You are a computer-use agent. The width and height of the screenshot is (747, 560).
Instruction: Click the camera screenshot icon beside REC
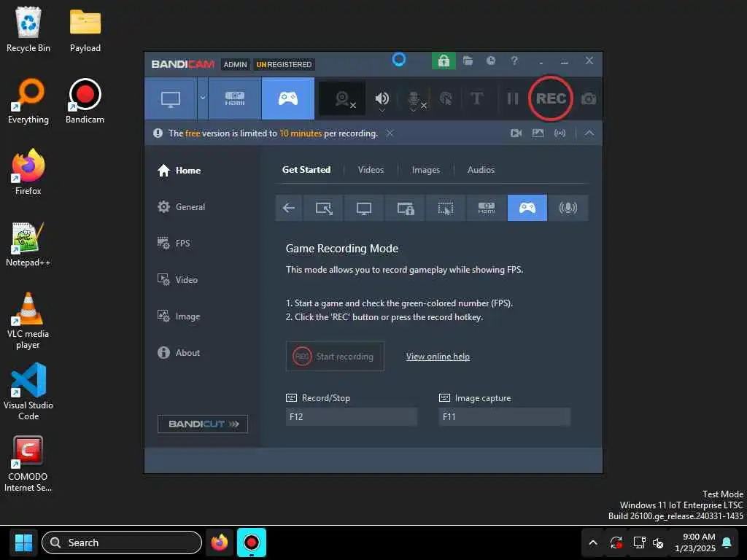coord(589,98)
